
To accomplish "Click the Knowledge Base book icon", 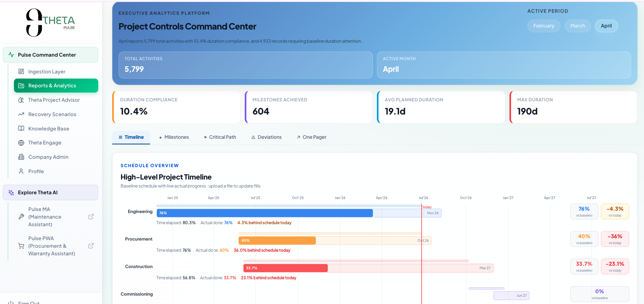I will click(x=21, y=128).
